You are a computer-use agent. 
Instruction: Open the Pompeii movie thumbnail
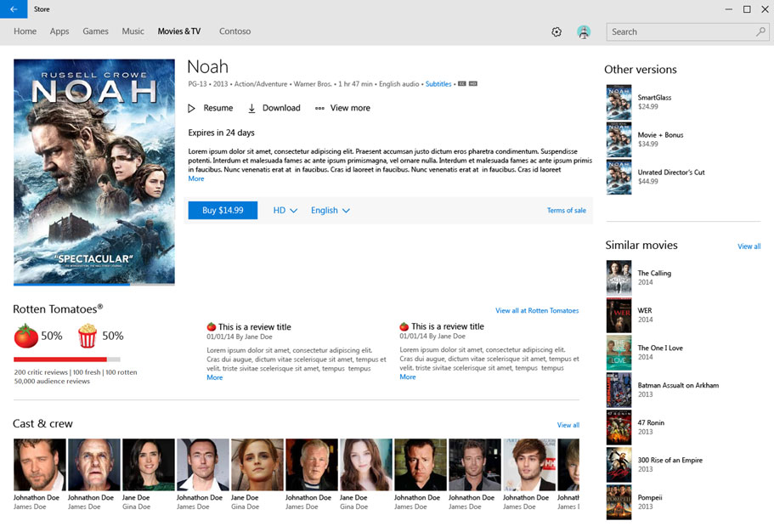(619, 502)
